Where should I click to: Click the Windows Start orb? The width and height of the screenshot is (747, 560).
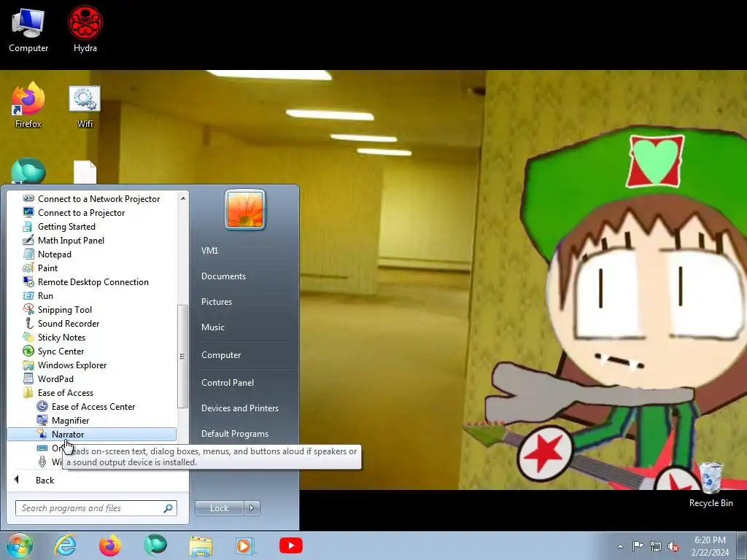tap(20, 545)
